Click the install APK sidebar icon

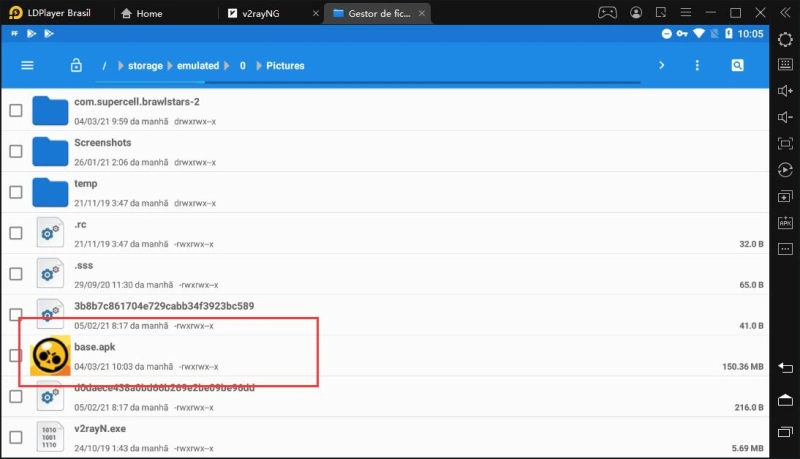[x=785, y=222]
